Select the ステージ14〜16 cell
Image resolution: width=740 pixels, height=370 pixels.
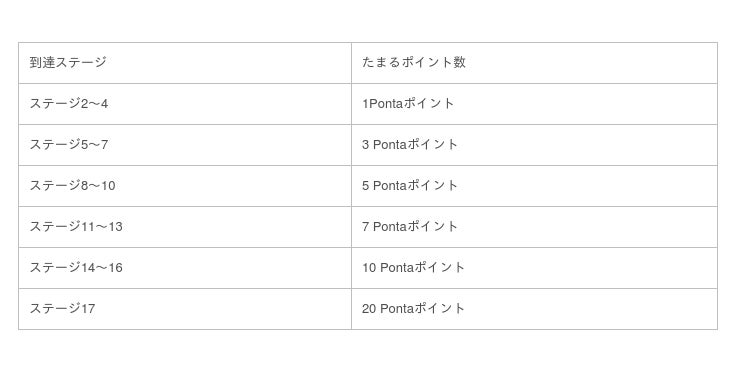coord(185,268)
